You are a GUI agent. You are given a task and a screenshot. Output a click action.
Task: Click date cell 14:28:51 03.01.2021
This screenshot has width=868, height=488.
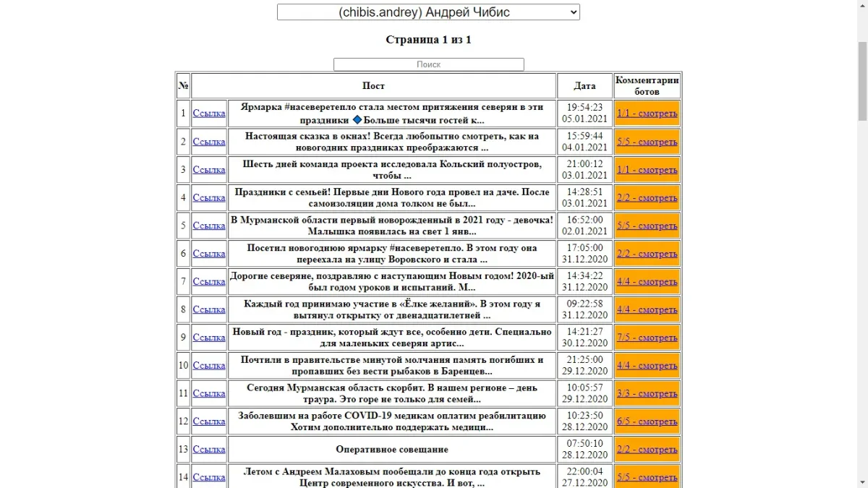pyautogui.click(x=584, y=198)
